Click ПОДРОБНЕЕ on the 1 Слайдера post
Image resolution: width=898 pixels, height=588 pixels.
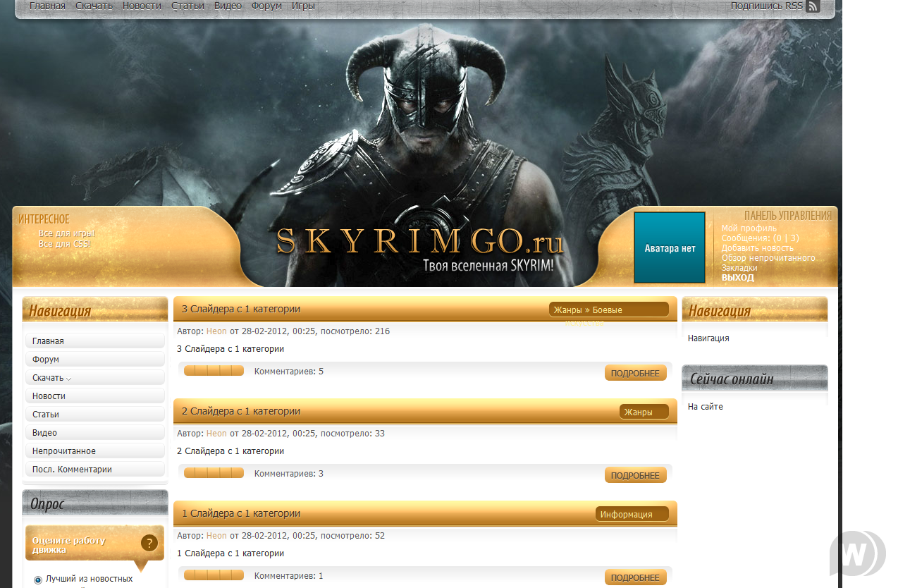point(635,577)
